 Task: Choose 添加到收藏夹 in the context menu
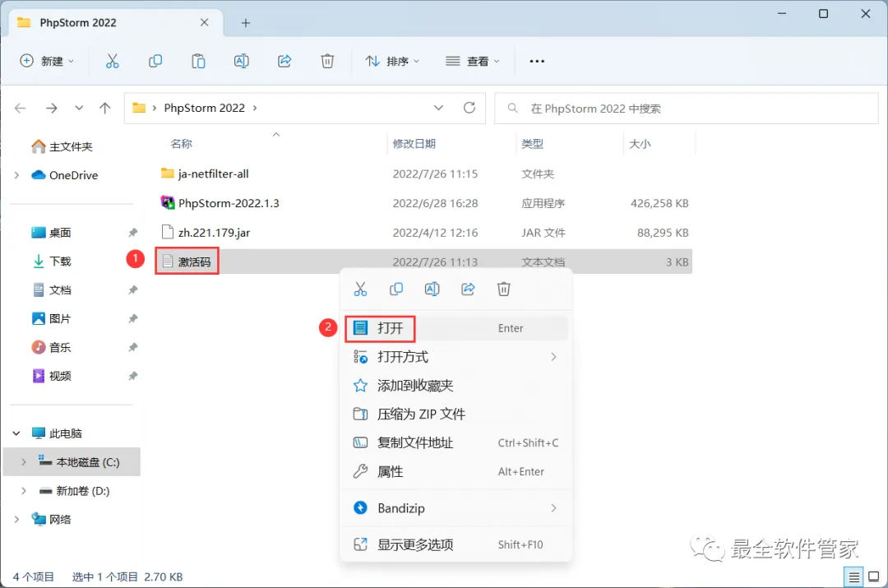click(456, 386)
